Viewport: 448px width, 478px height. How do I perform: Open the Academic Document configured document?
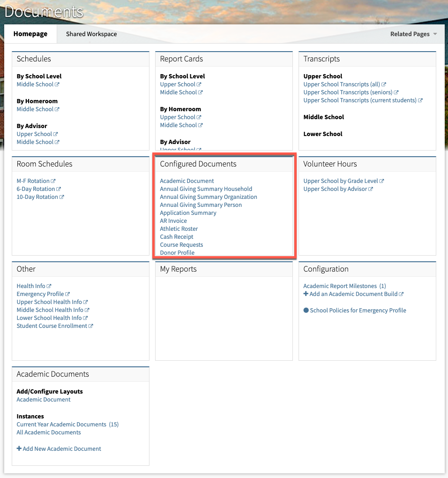click(x=187, y=181)
